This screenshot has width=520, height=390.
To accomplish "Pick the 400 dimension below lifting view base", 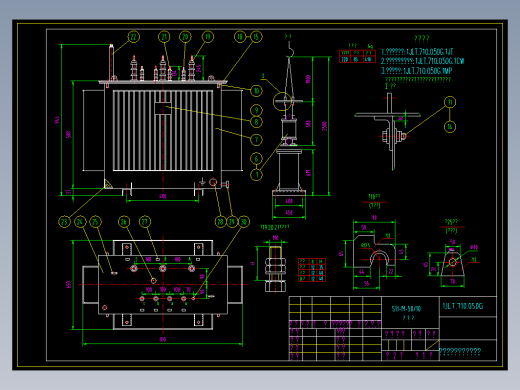I will (x=289, y=201).
